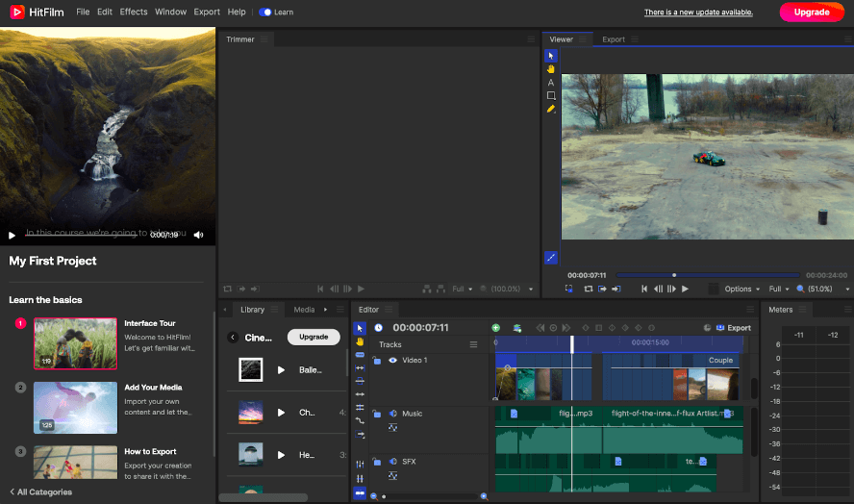Open the new update available link

[x=698, y=12]
